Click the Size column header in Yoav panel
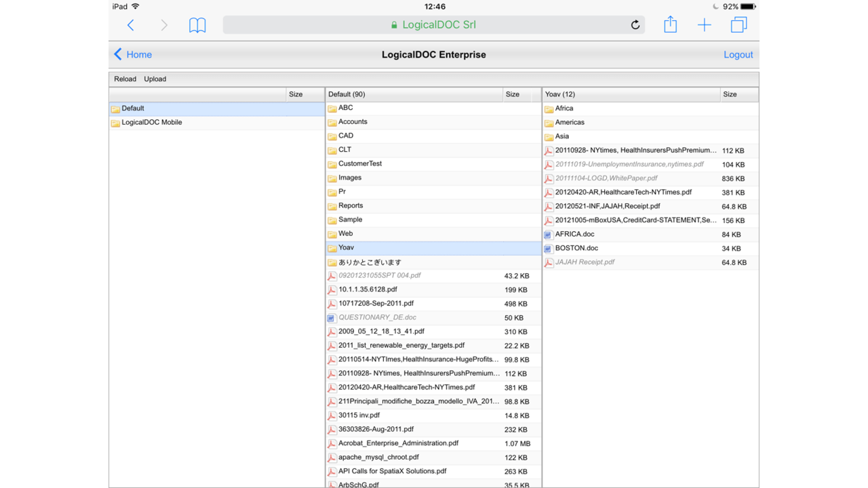 point(730,94)
